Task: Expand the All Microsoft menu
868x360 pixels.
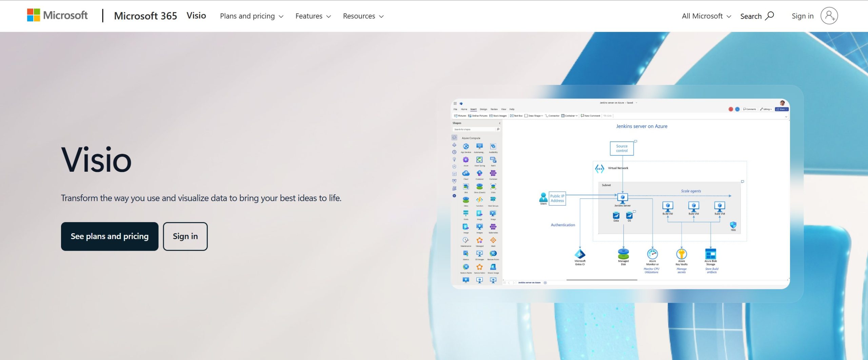Action: click(x=706, y=16)
